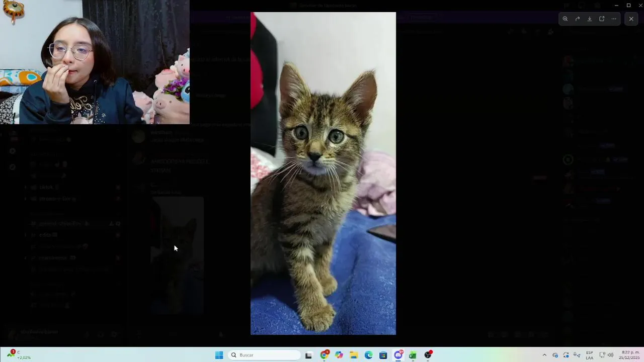Minimize the Discord window
Viewport: 644px width, 362px height.
[616, 5]
